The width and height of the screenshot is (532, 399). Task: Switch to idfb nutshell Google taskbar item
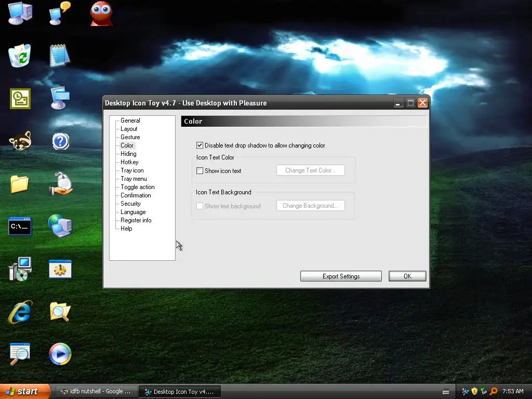(96, 391)
